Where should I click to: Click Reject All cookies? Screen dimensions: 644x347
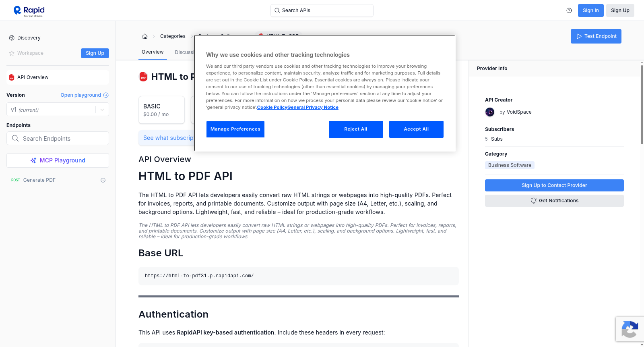coord(356,129)
